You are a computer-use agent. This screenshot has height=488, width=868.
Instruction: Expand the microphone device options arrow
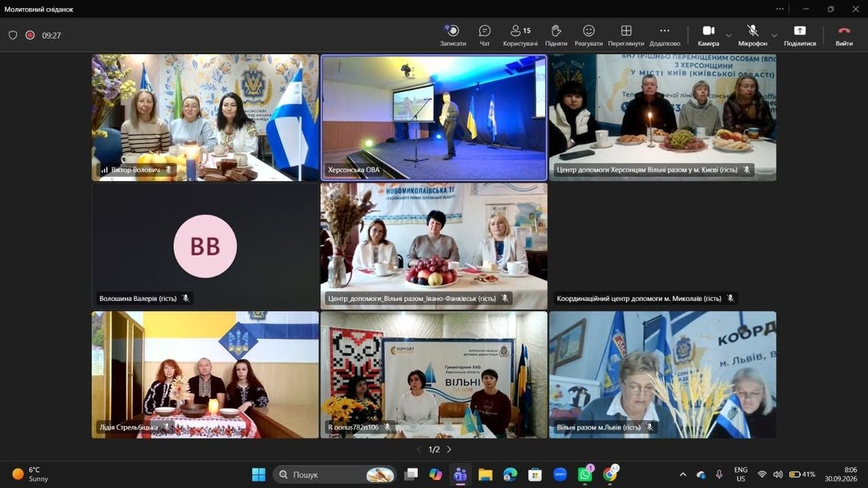pos(774,35)
